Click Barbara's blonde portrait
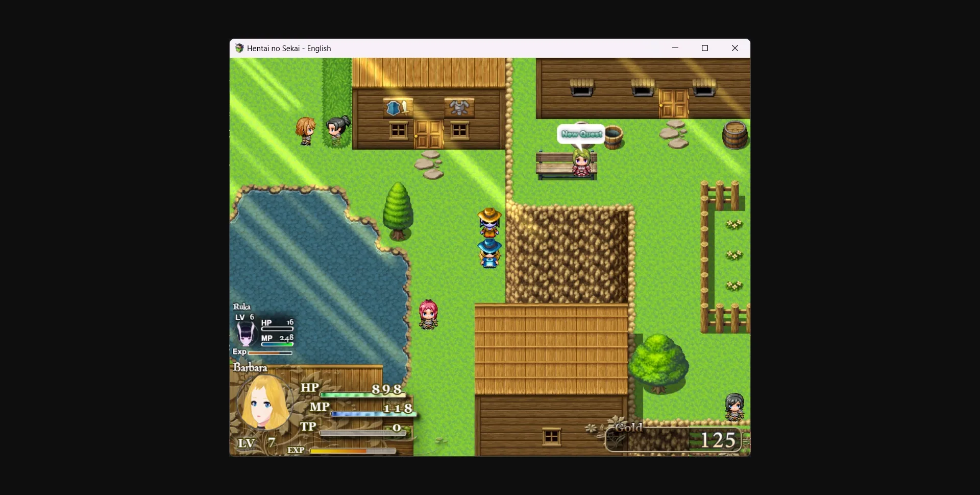 click(264, 403)
